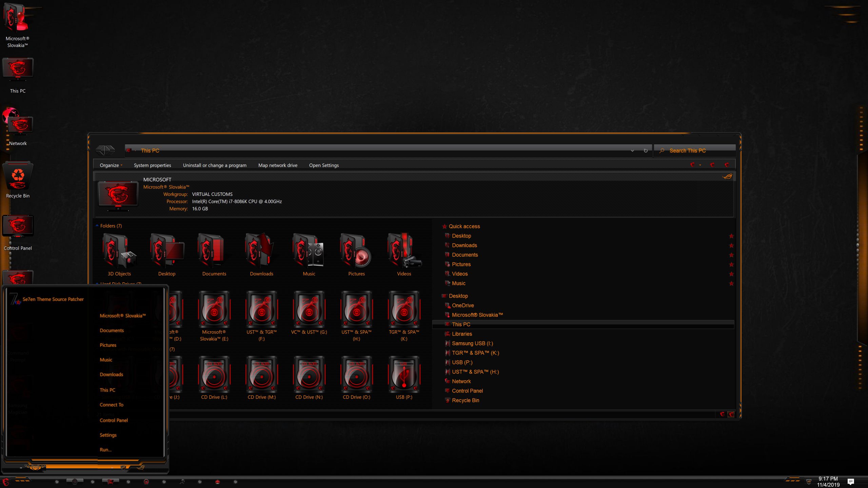Open the CD Drive (L:) icon
This screenshot has width=868, height=488.
coord(214,376)
